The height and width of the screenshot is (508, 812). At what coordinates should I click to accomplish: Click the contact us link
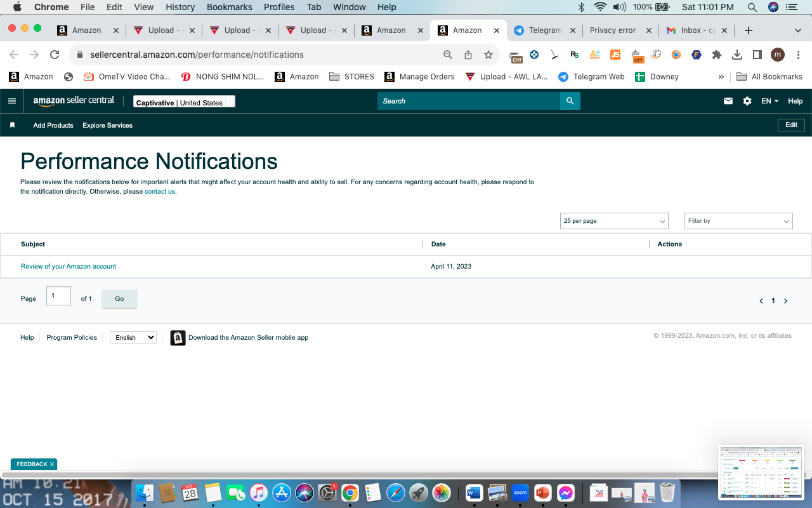tap(160, 192)
